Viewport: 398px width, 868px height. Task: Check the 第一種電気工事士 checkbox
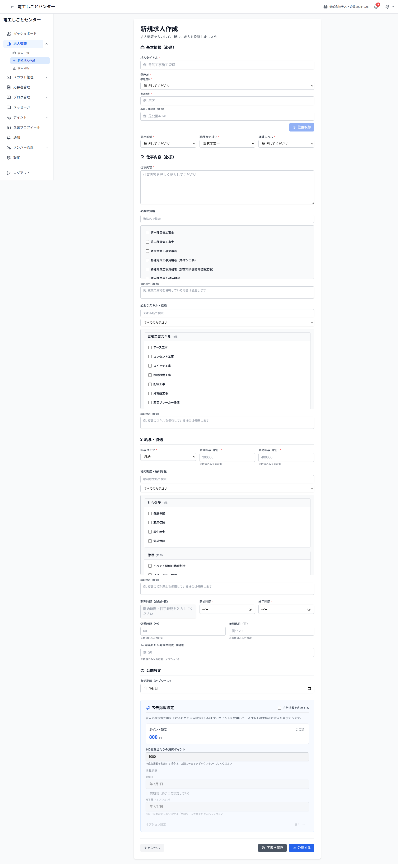(147, 233)
